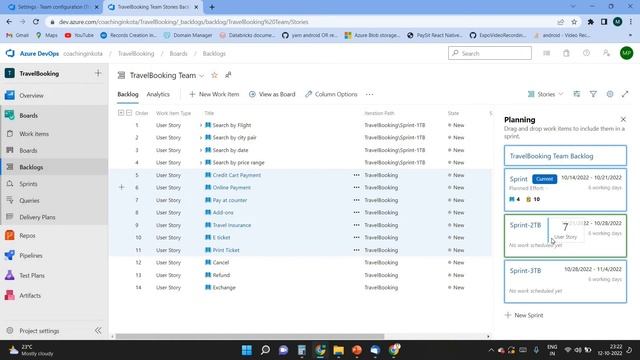
Task: Reload page using browser refresh button
Action: click(x=36, y=22)
